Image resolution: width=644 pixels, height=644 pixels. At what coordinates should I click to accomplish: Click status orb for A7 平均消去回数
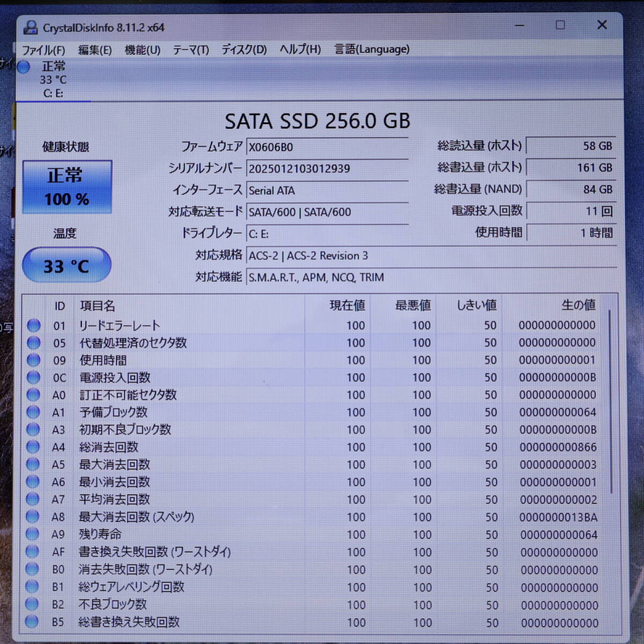(x=33, y=499)
